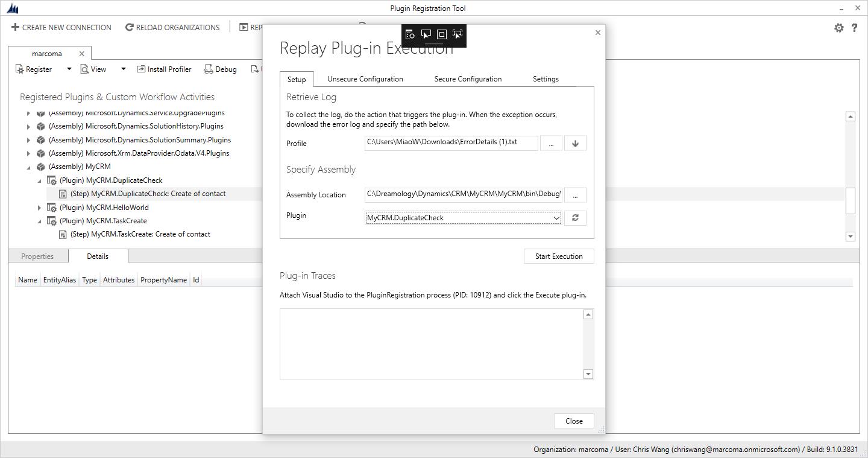The height and width of the screenshot is (458, 868).
Task: Click Create New Connection toolbar button
Action: 61,27
